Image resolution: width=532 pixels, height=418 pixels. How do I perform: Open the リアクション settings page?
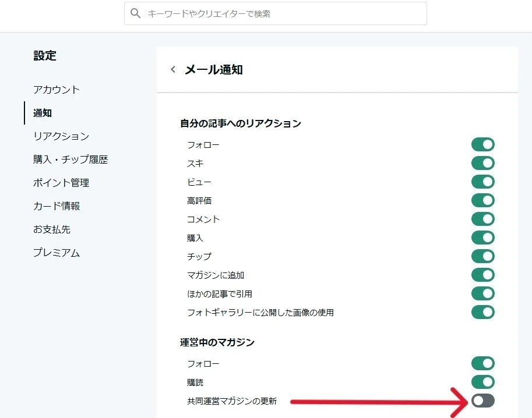tap(61, 136)
